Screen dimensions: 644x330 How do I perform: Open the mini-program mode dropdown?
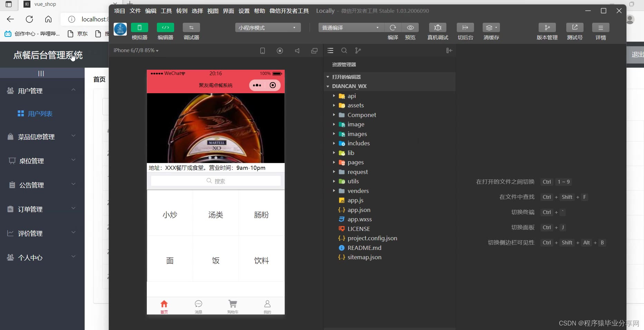[x=268, y=28]
